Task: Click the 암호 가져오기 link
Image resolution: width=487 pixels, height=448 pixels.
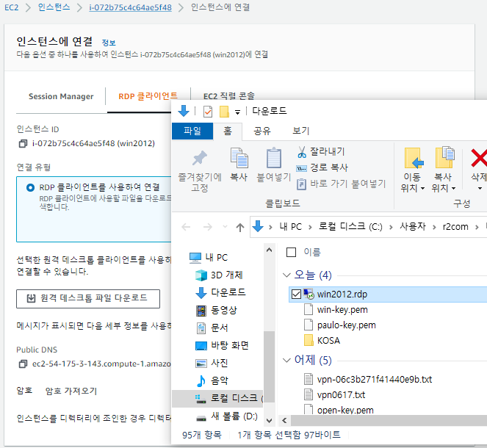Action: [71, 391]
